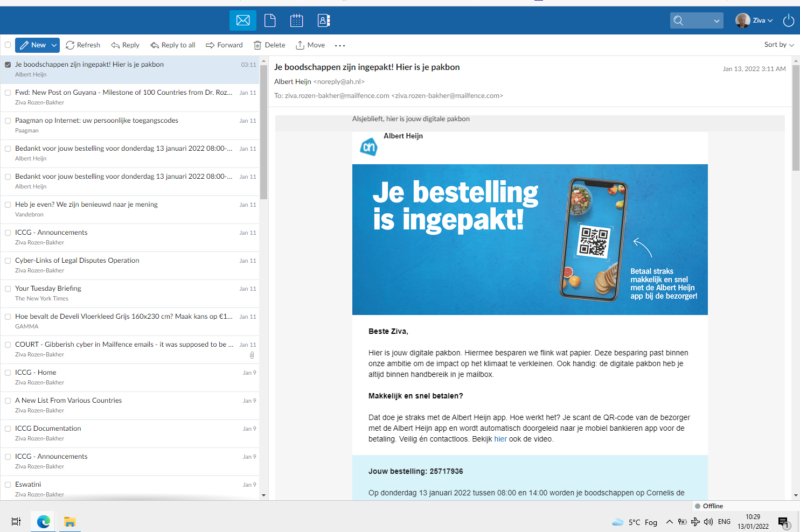This screenshot has width=800, height=532.
Task: Forward the selected message
Action: click(224, 45)
